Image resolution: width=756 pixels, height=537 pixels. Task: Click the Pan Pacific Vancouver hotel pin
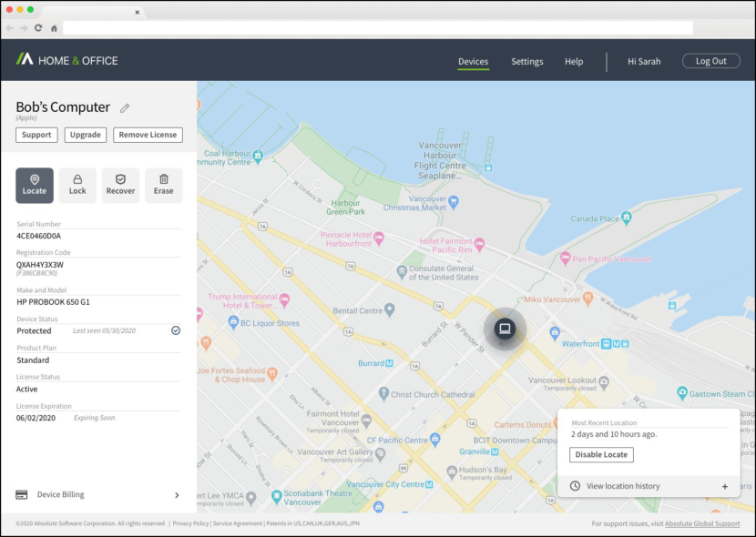click(565, 258)
